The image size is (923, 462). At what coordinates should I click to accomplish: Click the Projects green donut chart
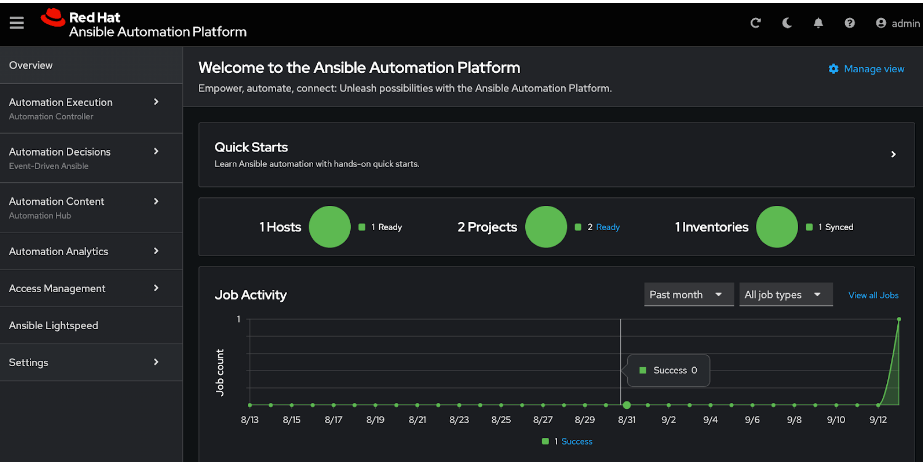(x=546, y=227)
